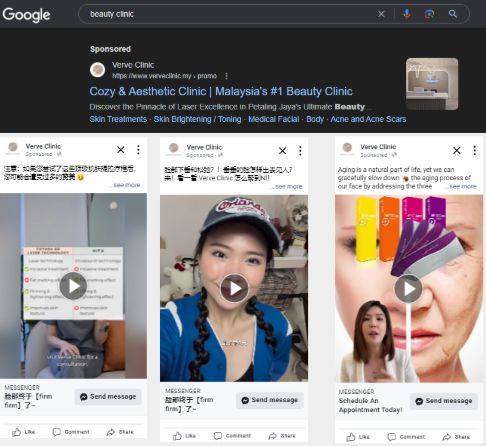This screenshot has width=486, height=446.
Task: Open Verve Clinic profile picture on second ad
Action: pyautogui.click(x=173, y=149)
